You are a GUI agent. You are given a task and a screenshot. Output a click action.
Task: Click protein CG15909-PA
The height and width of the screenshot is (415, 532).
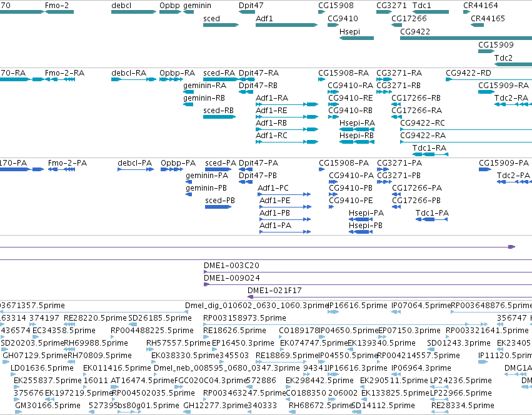485,169
